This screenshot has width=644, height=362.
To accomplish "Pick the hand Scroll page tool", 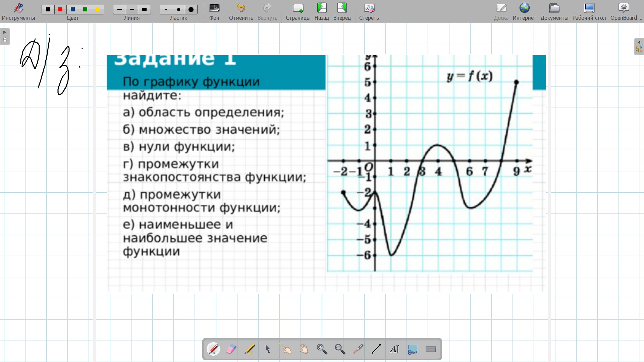I will click(x=304, y=349).
